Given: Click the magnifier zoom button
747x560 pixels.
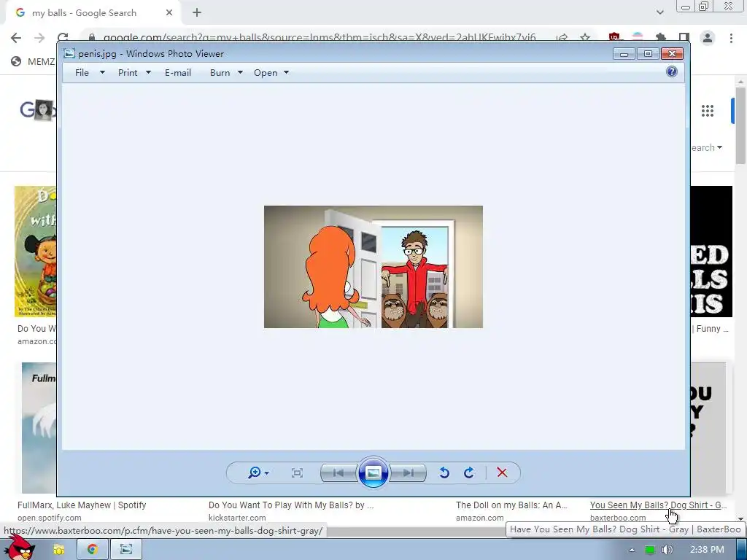Looking at the screenshot, I should [x=255, y=472].
